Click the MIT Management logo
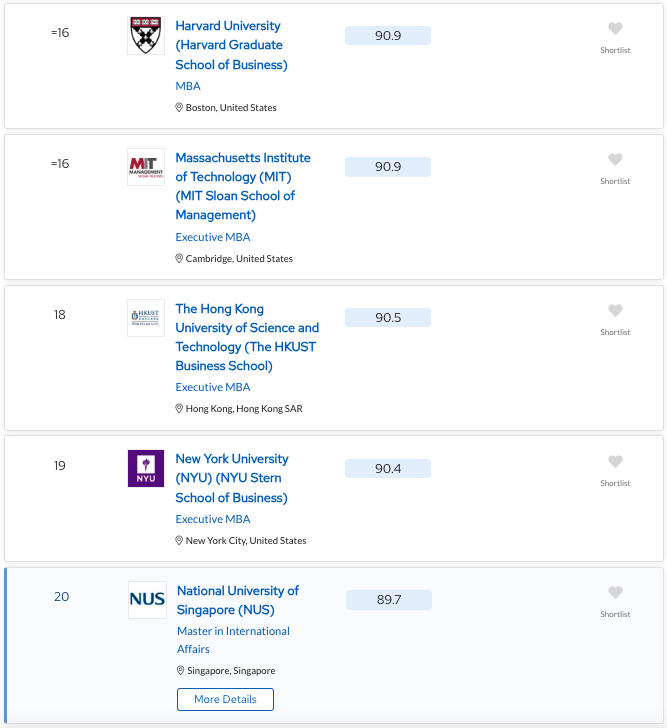667x728 pixels. point(146,167)
